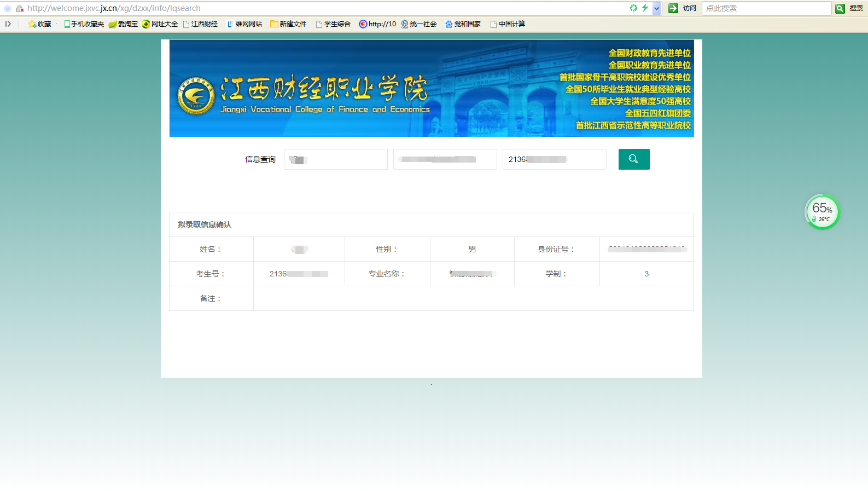Click the green arrow 访问 go button
The height and width of the screenshot is (491, 868).
[673, 8]
